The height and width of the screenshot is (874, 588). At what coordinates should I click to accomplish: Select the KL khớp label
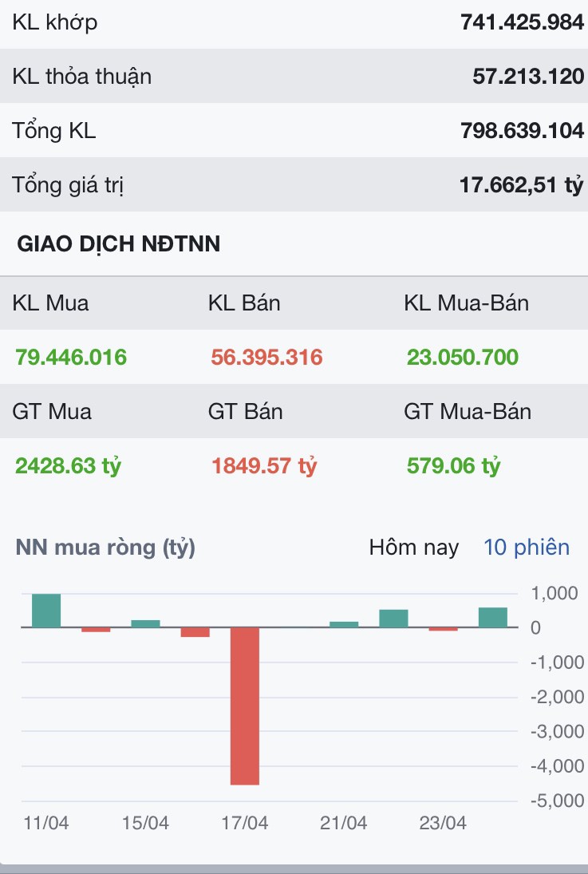(55, 23)
